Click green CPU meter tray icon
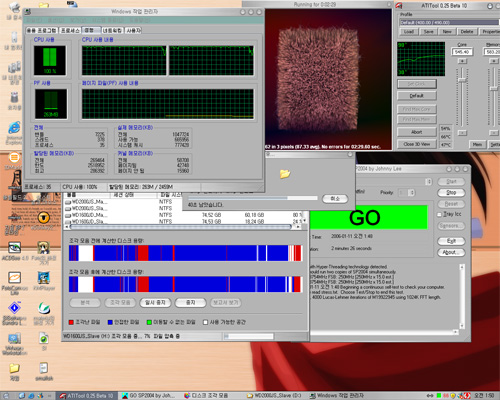This screenshot has width=500, height=400. [439, 396]
